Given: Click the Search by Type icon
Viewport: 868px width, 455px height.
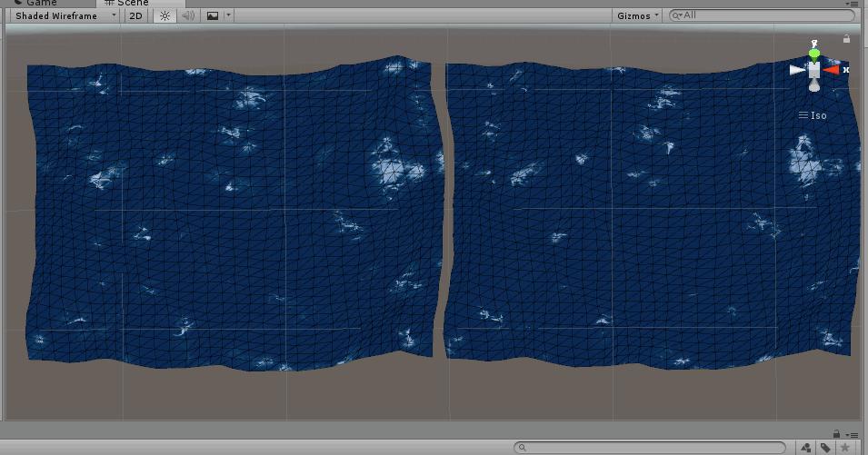Looking at the screenshot, I should 806,448.
